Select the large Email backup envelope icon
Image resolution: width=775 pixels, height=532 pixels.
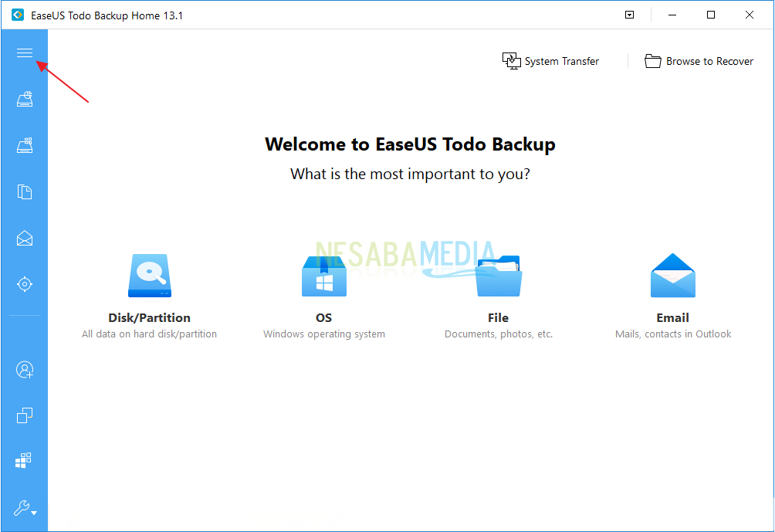click(x=672, y=276)
